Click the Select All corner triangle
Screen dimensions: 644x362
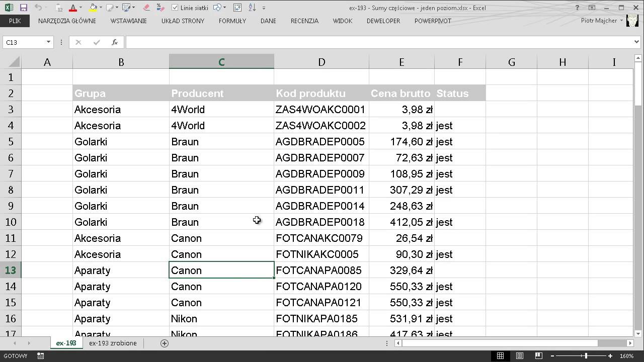pos(14,62)
